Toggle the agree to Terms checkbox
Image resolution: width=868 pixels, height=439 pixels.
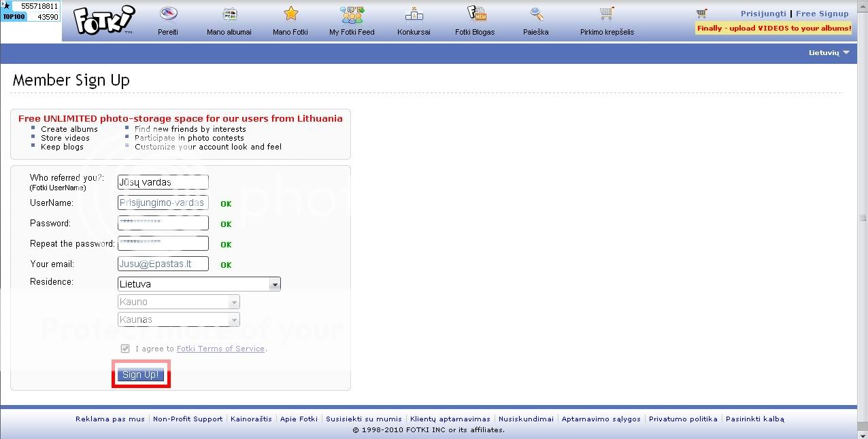[x=125, y=349]
